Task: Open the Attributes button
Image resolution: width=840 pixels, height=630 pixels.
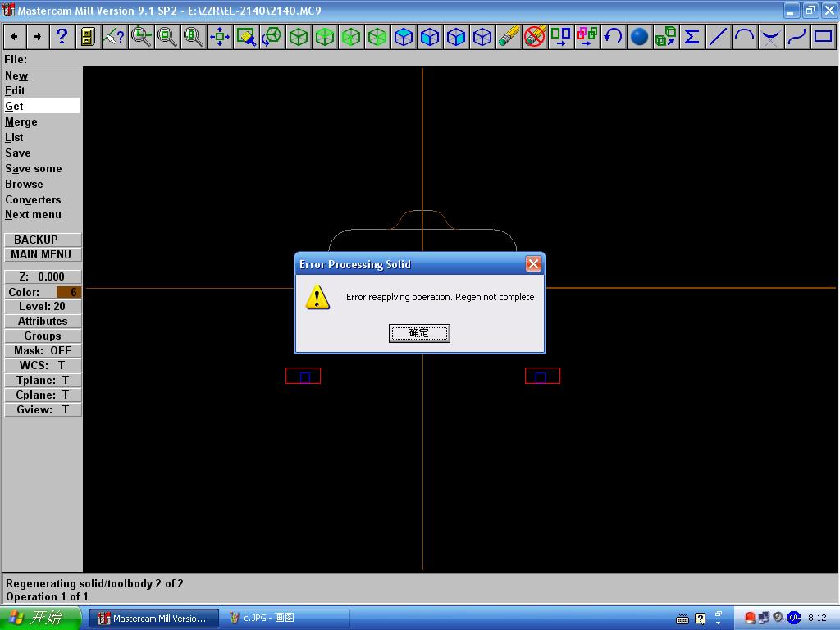Action: 43,321
